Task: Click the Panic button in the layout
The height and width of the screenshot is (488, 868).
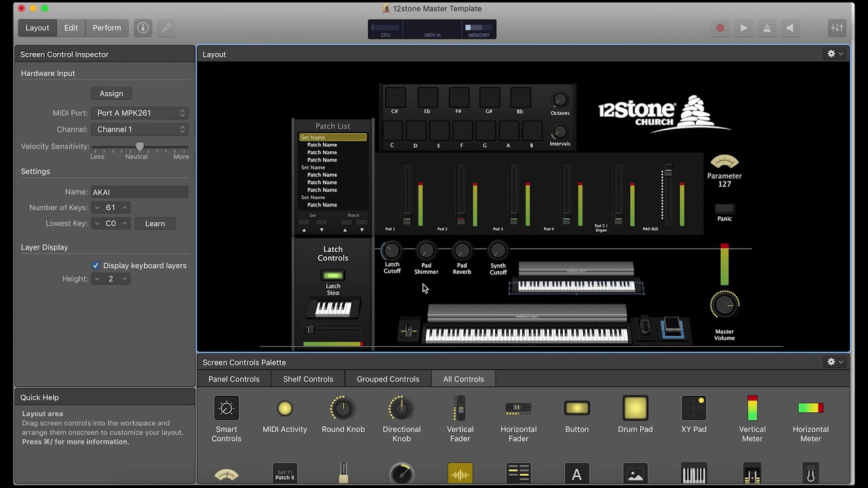Action: [x=724, y=209]
